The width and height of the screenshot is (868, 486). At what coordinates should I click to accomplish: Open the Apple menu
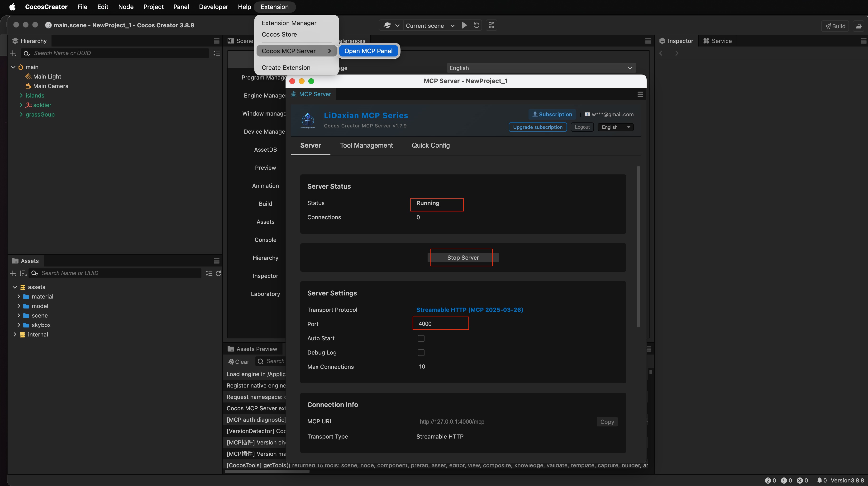point(12,7)
